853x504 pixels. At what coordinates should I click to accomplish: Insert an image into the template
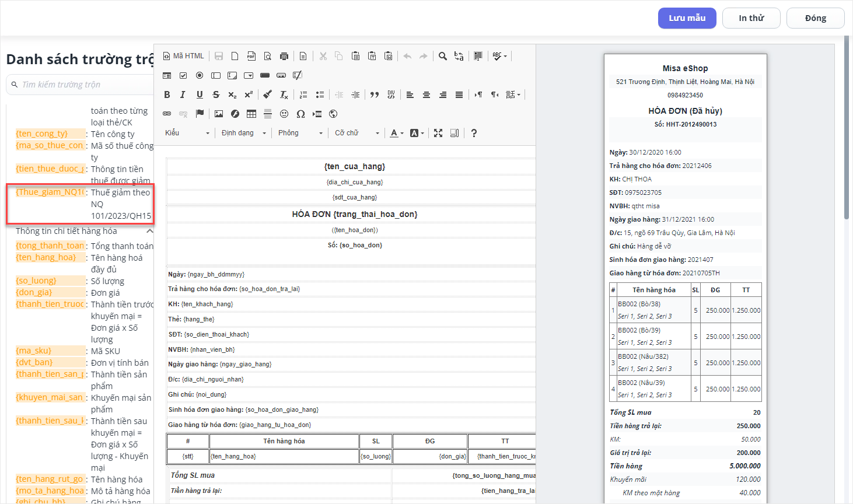click(219, 114)
